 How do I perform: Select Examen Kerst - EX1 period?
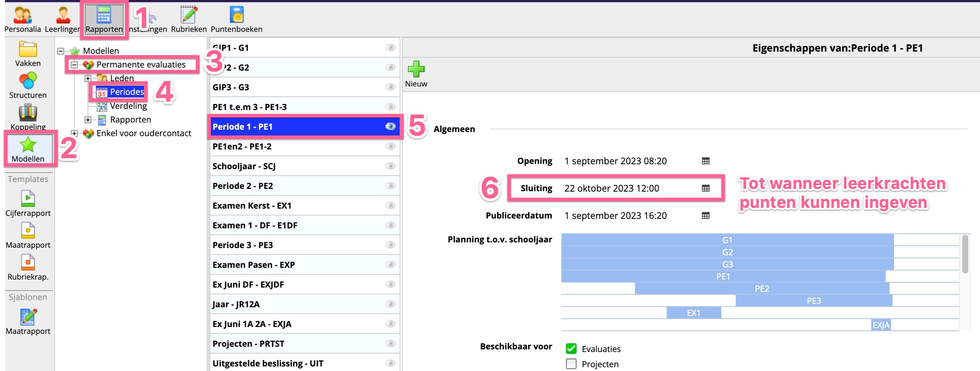tap(252, 206)
